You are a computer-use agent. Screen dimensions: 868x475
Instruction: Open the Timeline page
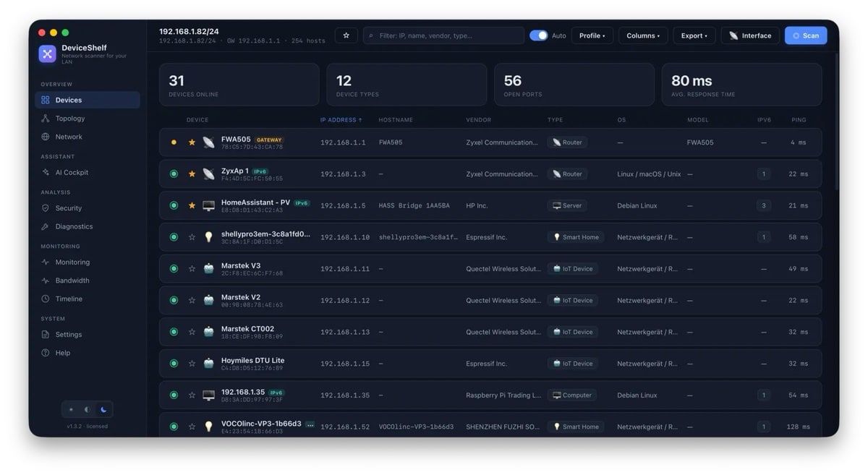point(87,299)
